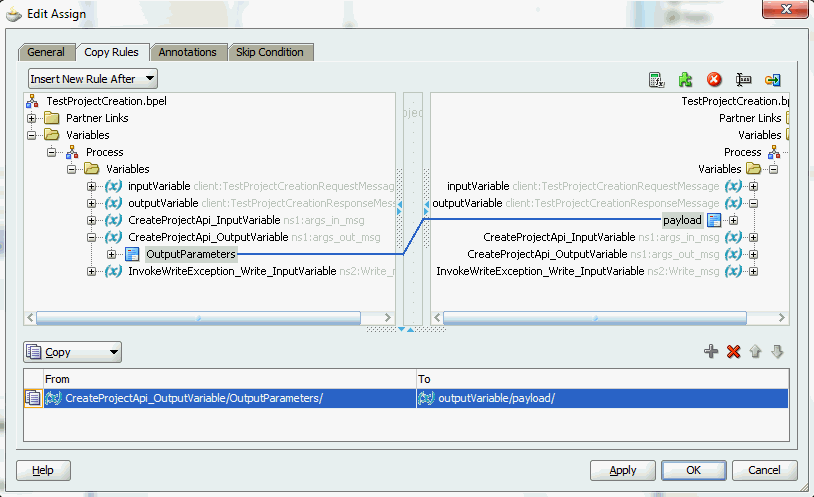Viewport: 814px width, 497px height.
Task: Expand the payload node in the right tree
Action: click(x=733, y=220)
